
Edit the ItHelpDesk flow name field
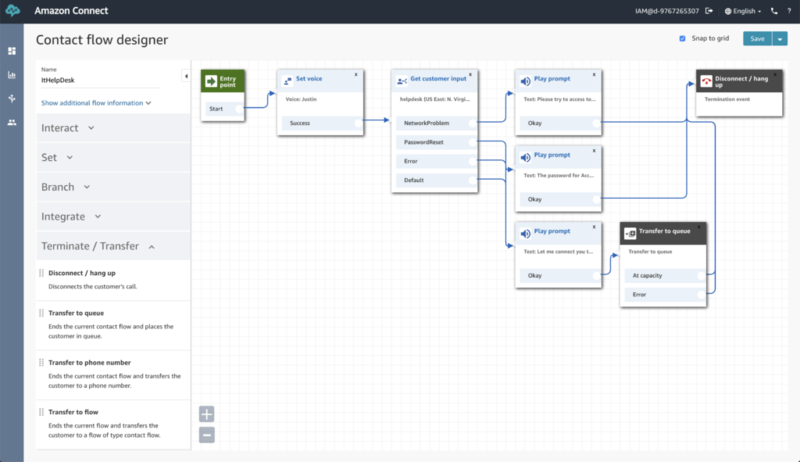coord(100,80)
